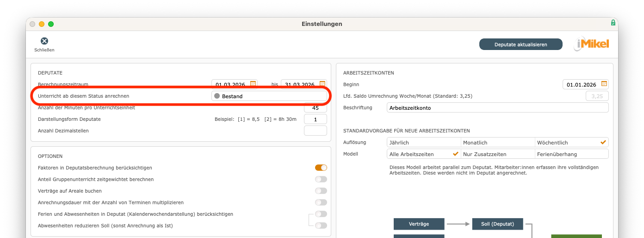Click the Minuten pro Unterrichtseinheit field
Screen dimensions: 644x238
[x=316, y=107]
